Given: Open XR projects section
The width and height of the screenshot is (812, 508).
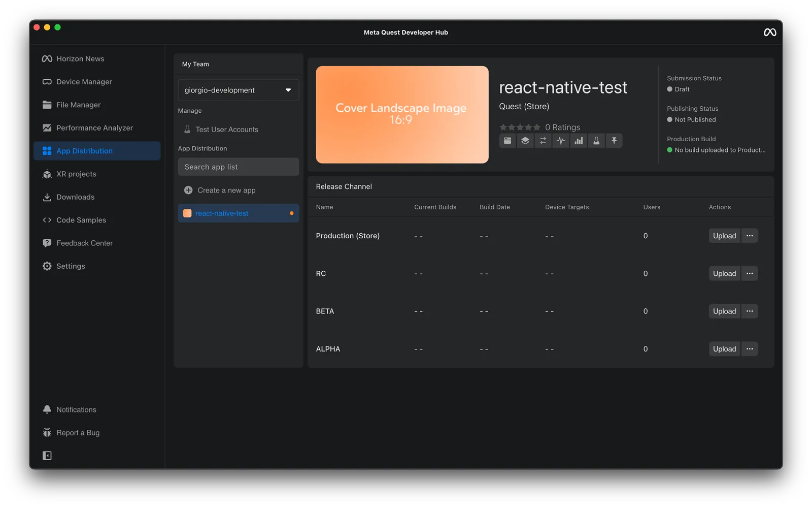Looking at the screenshot, I should [x=96, y=174].
